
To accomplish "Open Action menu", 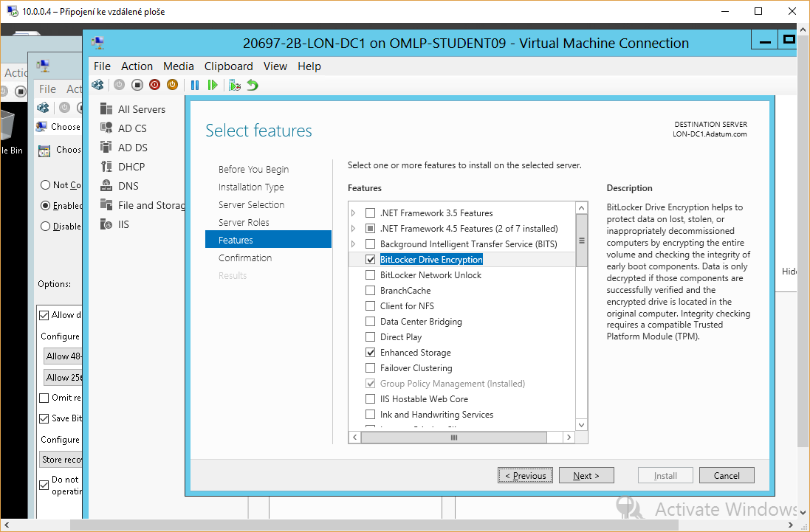I will coord(137,66).
